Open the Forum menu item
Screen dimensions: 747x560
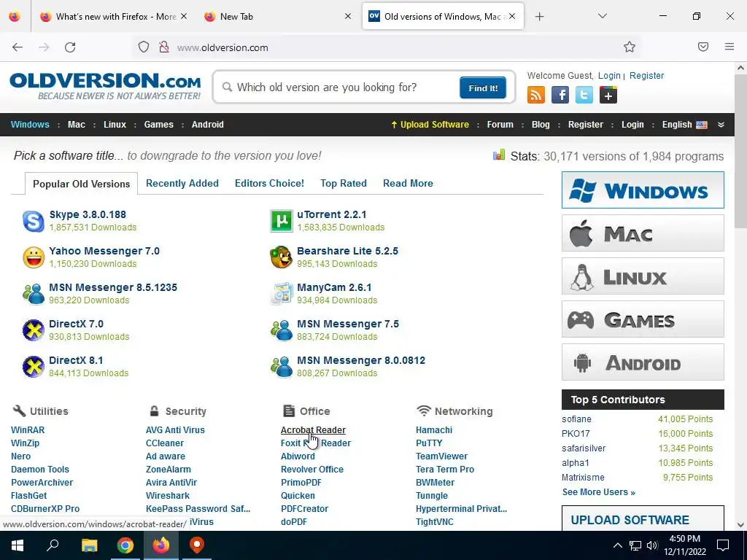tap(500, 125)
